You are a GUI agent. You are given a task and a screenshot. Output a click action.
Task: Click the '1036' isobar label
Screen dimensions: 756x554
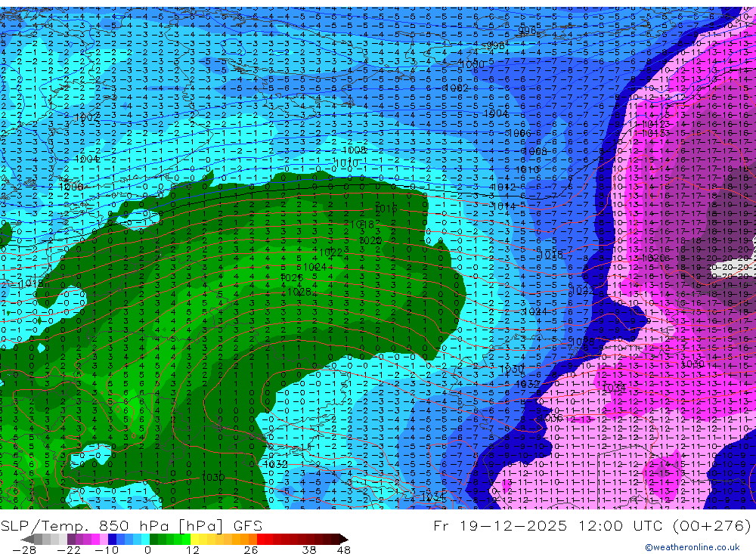(x=552, y=417)
